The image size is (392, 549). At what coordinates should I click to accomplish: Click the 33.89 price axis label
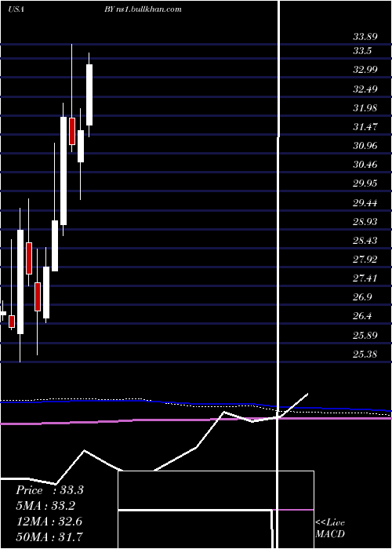click(365, 36)
